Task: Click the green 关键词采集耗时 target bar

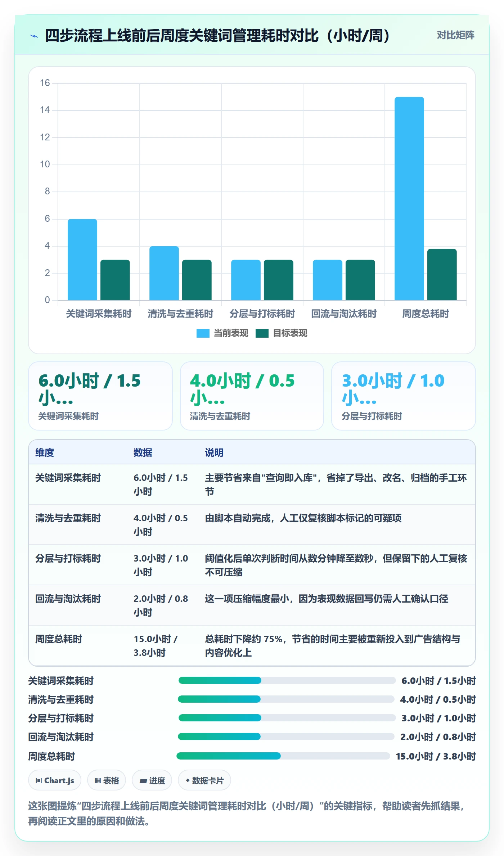Action: (115, 280)
